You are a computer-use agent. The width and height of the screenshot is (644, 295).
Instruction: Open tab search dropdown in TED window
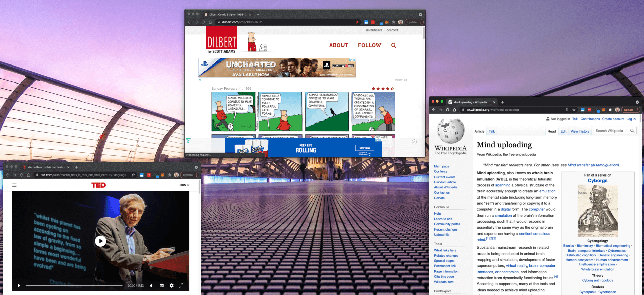click(196, 167)
